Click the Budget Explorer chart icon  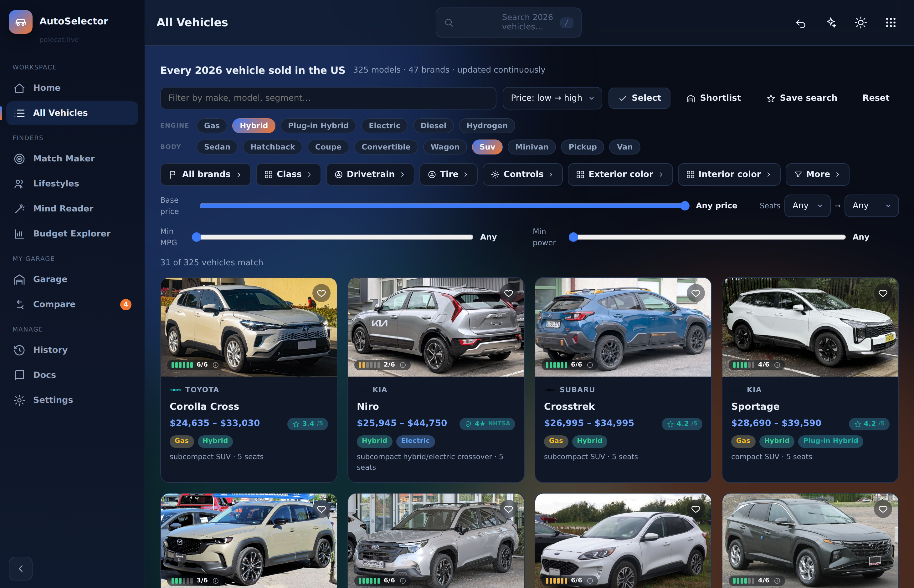click(x=19, y=234)
